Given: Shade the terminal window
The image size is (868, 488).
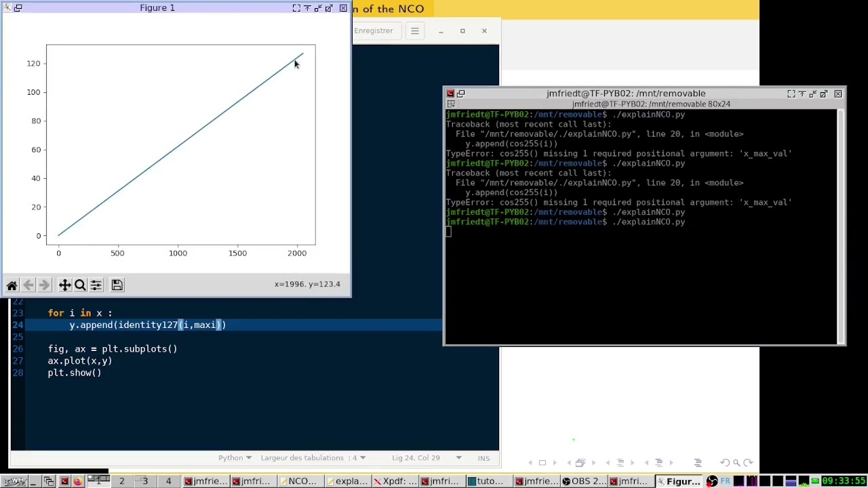Looking at the screenshot, I should pyautogui.click(x=802, y=94).
